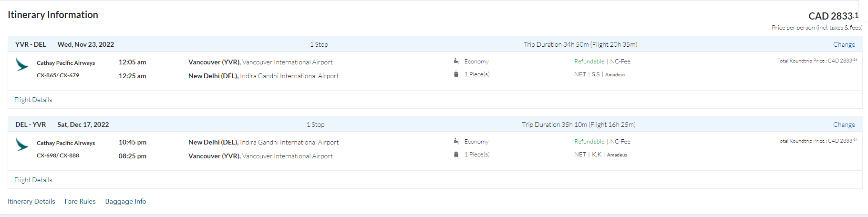Click baggage icon on return flight

pyautogui.click(x=456, y=155)
